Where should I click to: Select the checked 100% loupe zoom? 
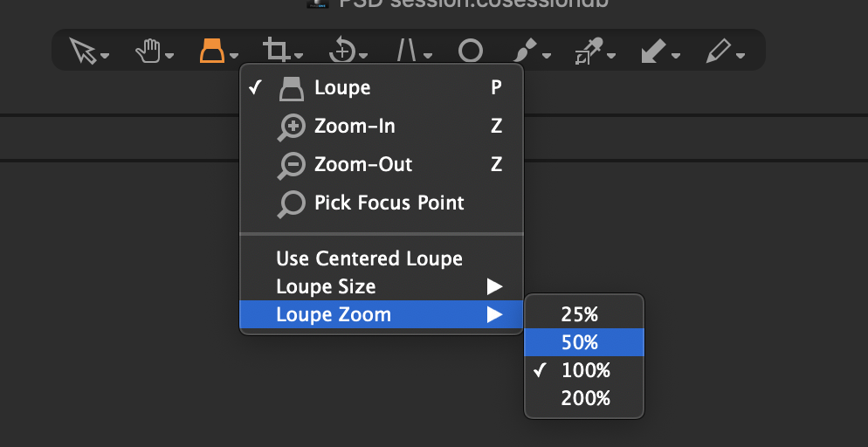coord(584,370)
